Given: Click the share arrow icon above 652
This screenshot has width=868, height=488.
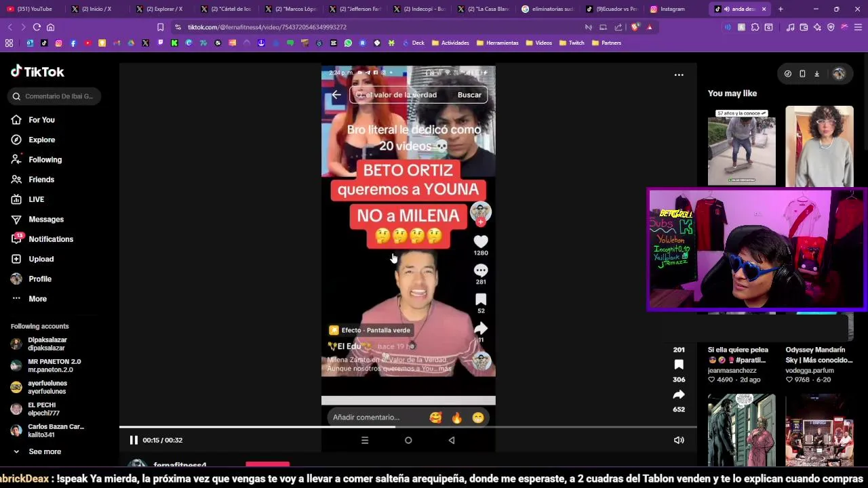Looking at the screenshot, I should coord(679,394).
